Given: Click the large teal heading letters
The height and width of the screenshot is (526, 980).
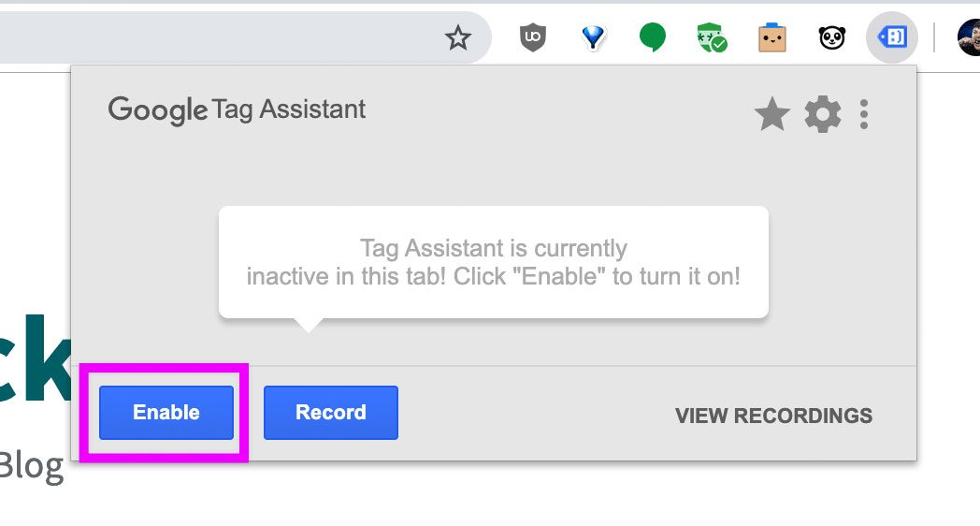Looking at the screenshot, I should 35,358.
